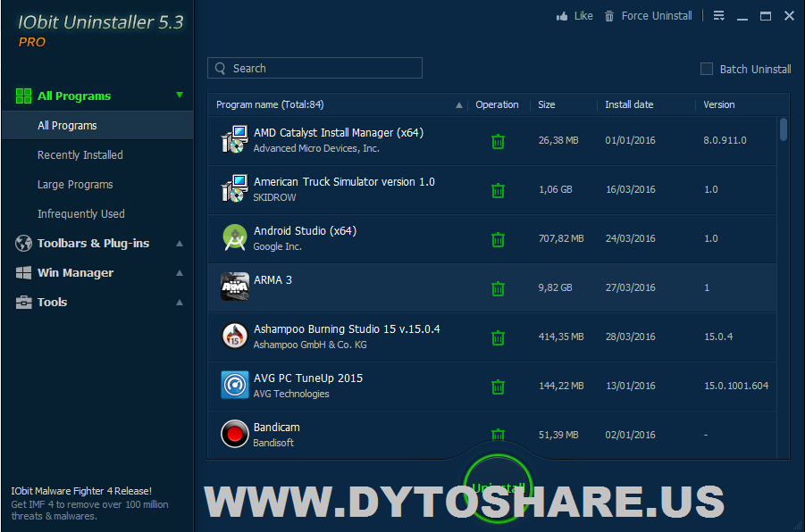Select All Programs sub-item in sidebar
Screen dimensions: 805x532
97,126
